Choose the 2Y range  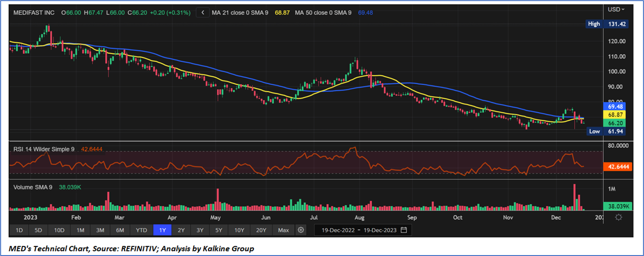[x=181, y=230]
